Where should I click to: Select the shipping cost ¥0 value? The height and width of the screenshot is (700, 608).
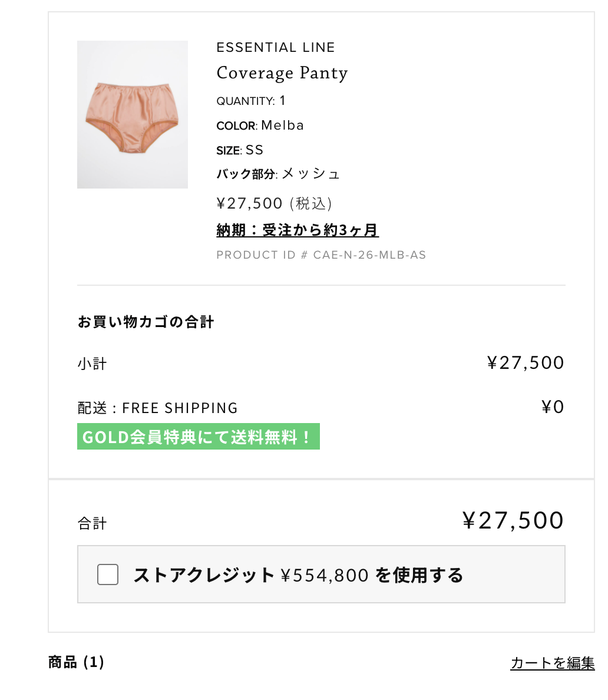click(553, 407)
